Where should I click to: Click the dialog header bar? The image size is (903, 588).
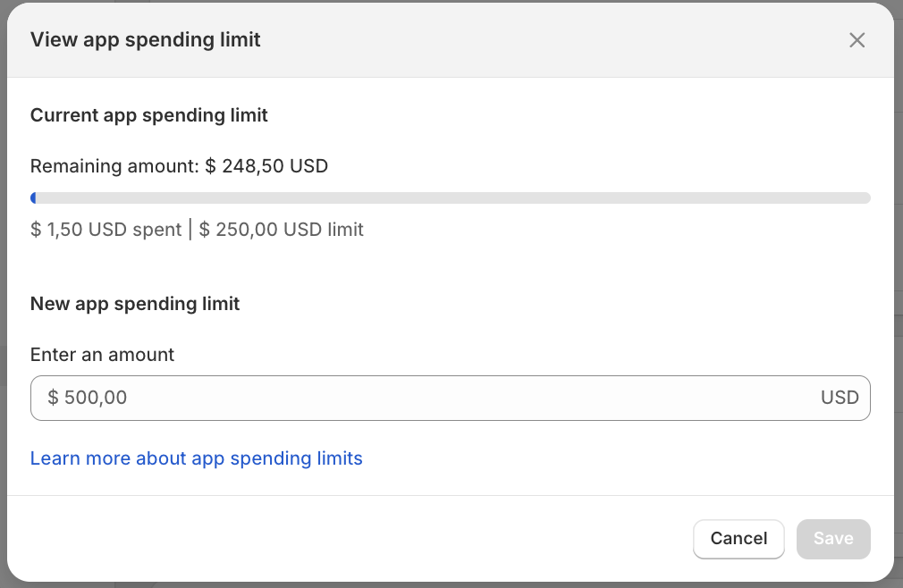pos(447,39)
